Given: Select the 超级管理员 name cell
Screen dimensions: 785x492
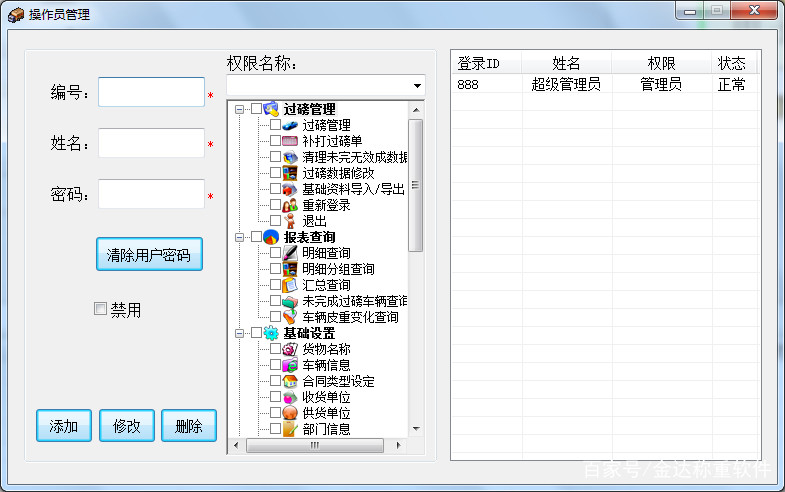Looking at the screenshot, I should click(x=567, y=85).
